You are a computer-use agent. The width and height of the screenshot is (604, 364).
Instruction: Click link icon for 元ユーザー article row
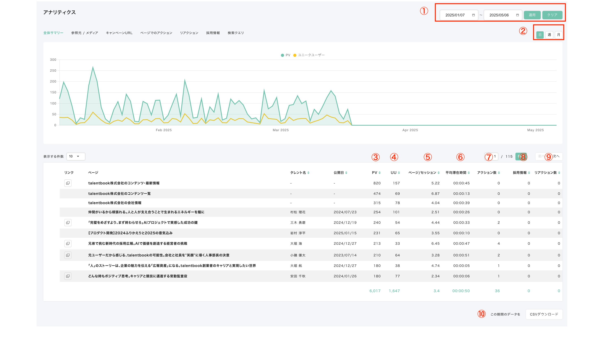pos(68,255)
